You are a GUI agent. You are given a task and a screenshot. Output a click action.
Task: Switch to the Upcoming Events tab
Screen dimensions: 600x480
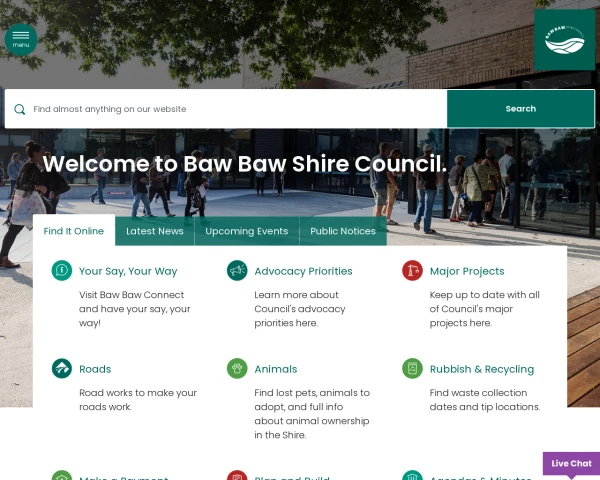pyautogui.click(x=247, y=231)
